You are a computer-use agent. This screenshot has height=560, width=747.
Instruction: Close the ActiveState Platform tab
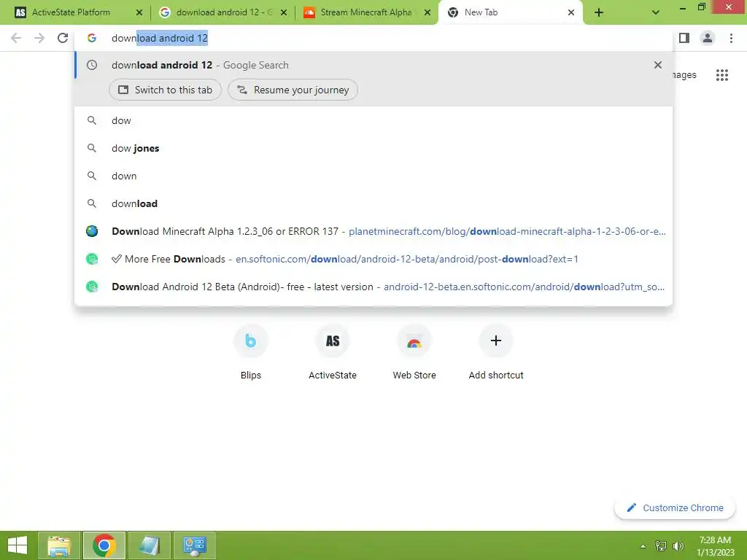pos(139,12)
